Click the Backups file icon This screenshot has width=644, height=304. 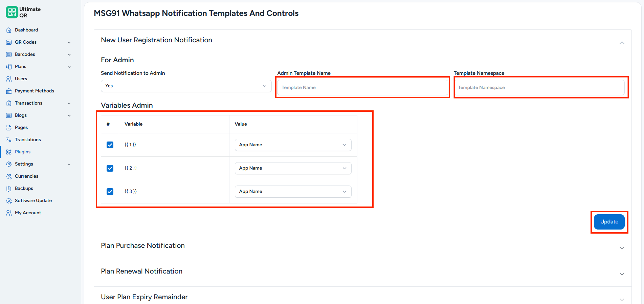tap(9, 189)
